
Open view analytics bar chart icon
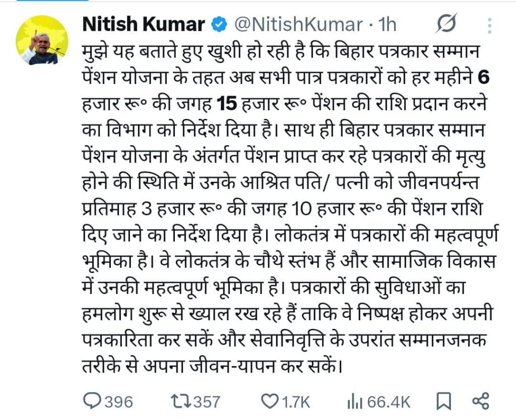pos(355,401)
